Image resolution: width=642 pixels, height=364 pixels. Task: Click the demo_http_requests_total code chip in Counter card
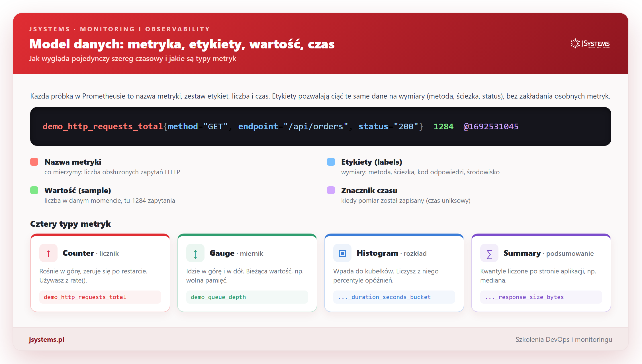[x=100, y=297]
